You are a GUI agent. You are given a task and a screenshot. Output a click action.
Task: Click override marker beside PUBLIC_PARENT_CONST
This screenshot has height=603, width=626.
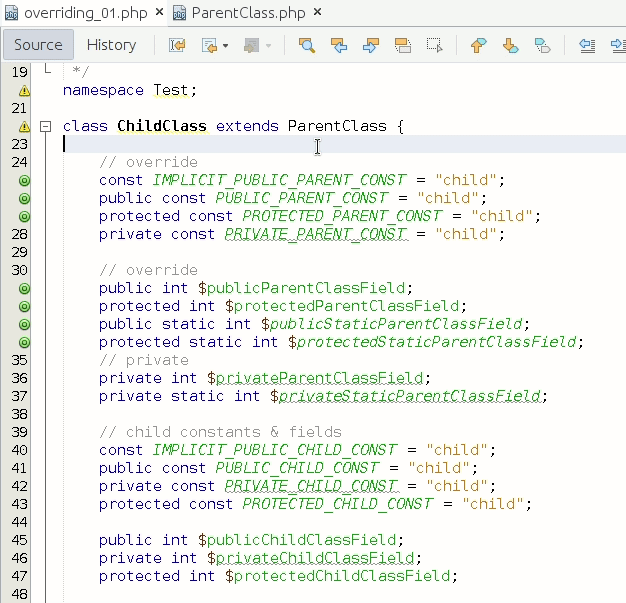24,198
